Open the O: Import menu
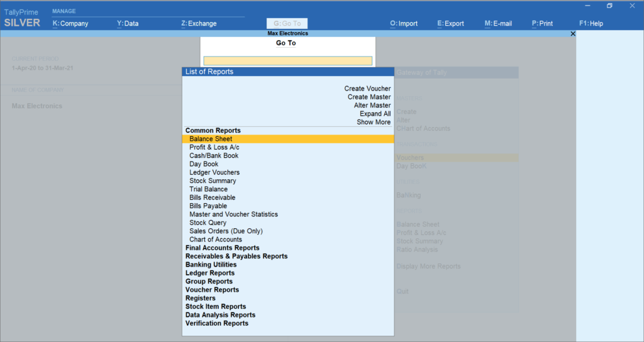 coord(404,23)
